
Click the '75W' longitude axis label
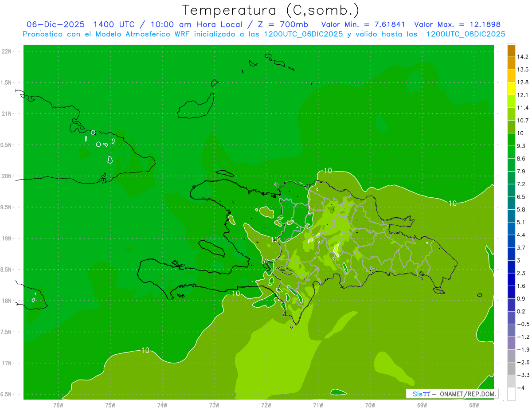[x=110, y=405]
